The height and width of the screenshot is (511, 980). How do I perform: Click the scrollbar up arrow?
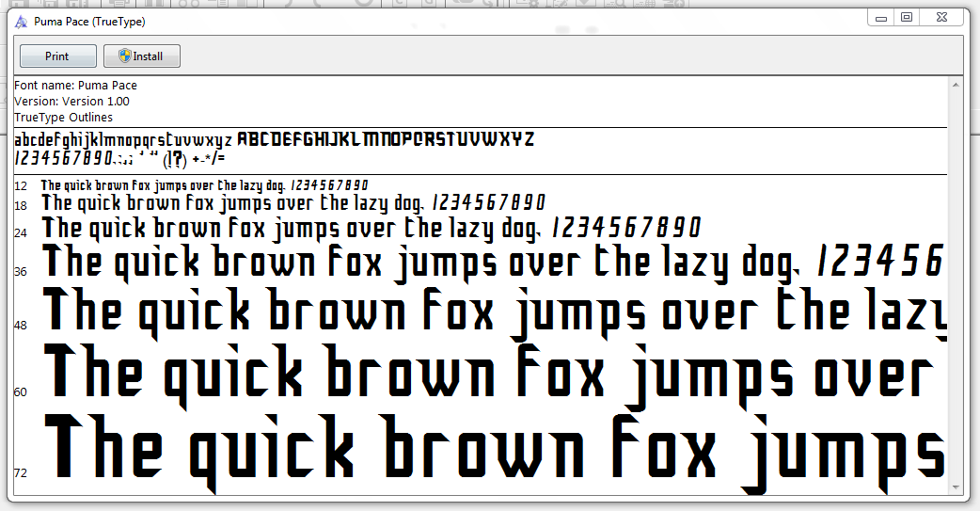[956, 85]
